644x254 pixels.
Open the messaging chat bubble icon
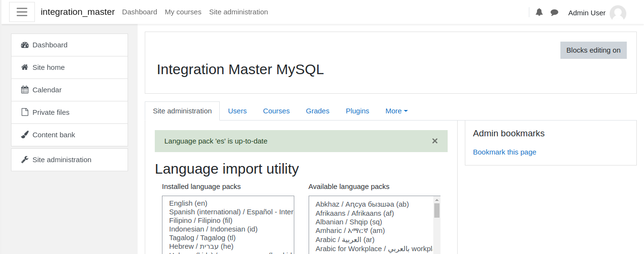pyautogui.click(x=554, y=12)
